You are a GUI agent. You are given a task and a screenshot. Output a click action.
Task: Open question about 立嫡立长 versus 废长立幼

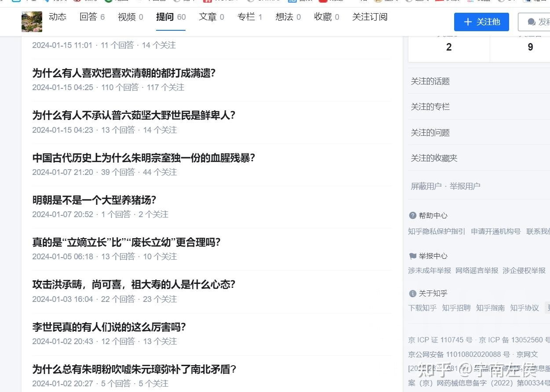127,242
